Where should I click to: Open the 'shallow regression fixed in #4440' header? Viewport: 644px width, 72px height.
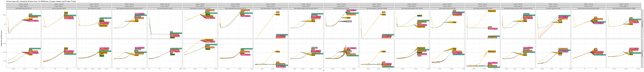tap(482, 8)
